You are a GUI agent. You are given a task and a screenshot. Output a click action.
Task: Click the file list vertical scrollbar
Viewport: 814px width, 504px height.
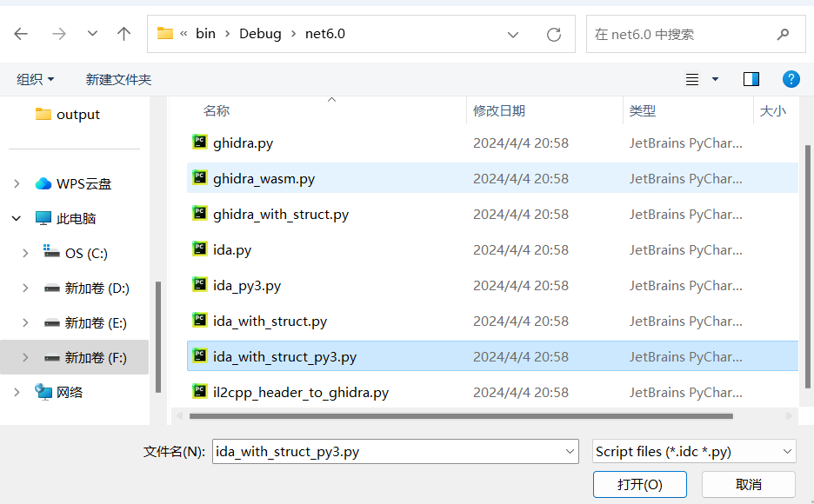(807, 267)
